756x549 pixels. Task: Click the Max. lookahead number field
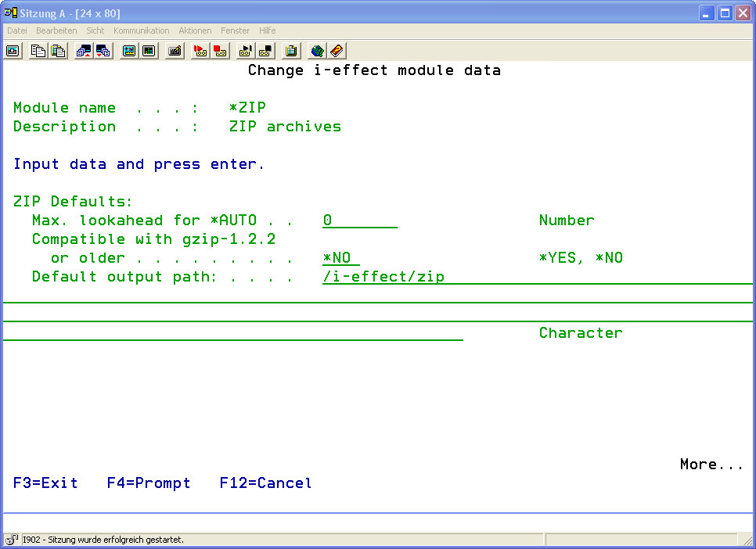[359, 221]
